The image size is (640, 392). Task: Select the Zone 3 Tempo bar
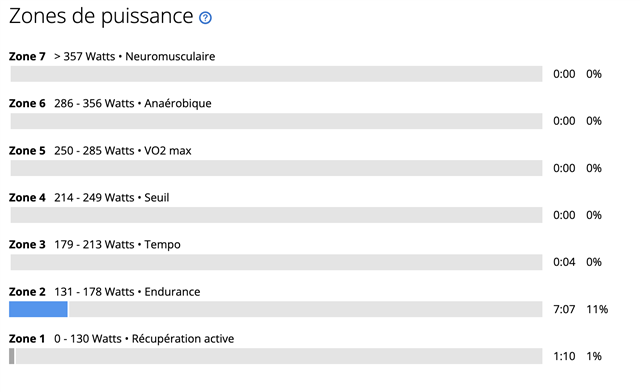point(276,262)
